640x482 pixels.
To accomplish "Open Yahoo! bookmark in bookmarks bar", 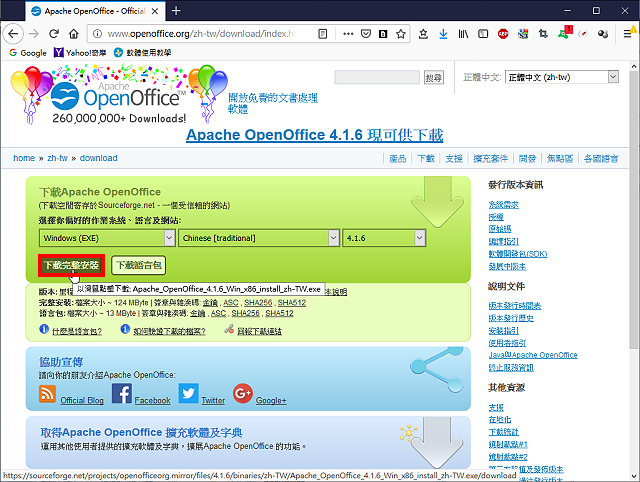I will 80,53.
